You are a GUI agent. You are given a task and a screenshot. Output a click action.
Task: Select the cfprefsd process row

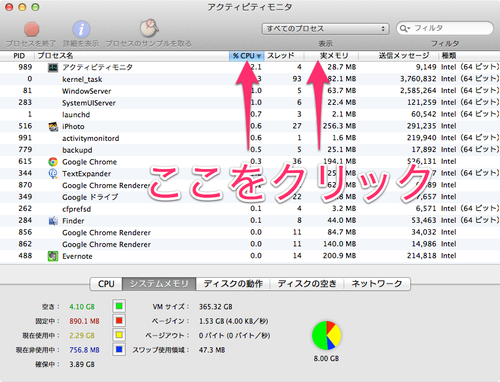coord(250,209)
